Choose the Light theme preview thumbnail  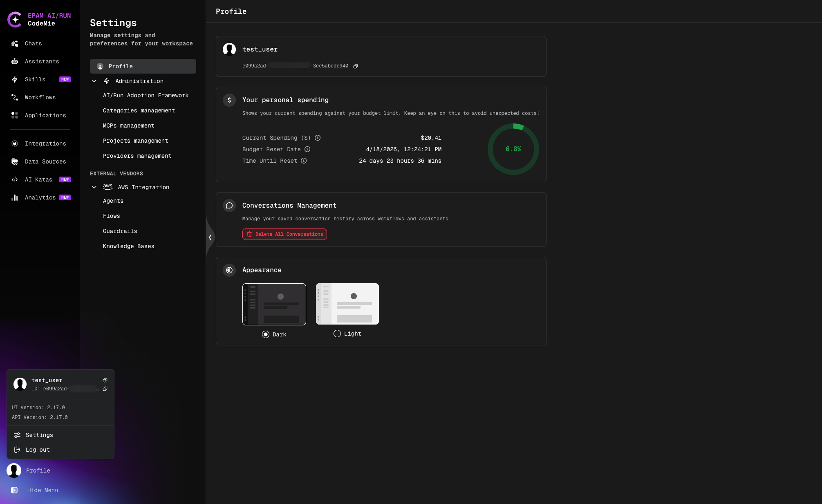click(347, 304)
